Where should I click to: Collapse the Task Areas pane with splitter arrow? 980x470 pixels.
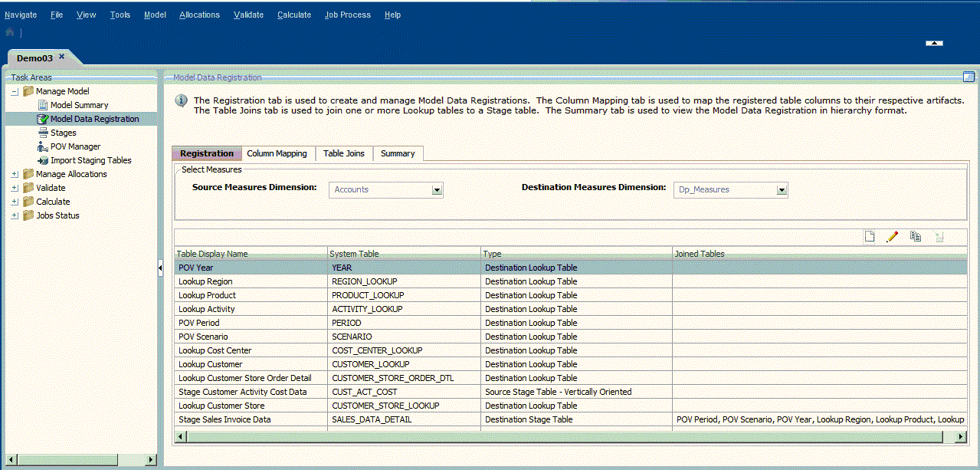click(x=160, y=268)
